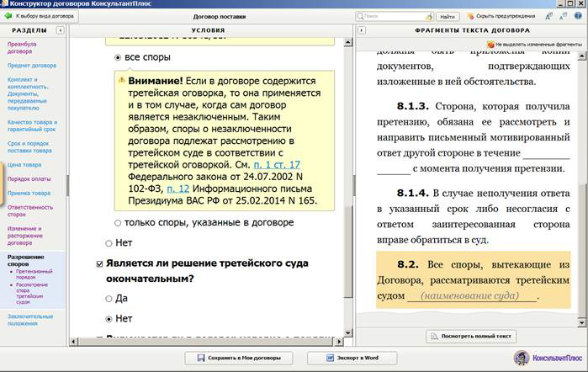This screenshot has height=372, width=588.
Task: Click the warning icon beside Внимание!
Action: coord(121,80)
